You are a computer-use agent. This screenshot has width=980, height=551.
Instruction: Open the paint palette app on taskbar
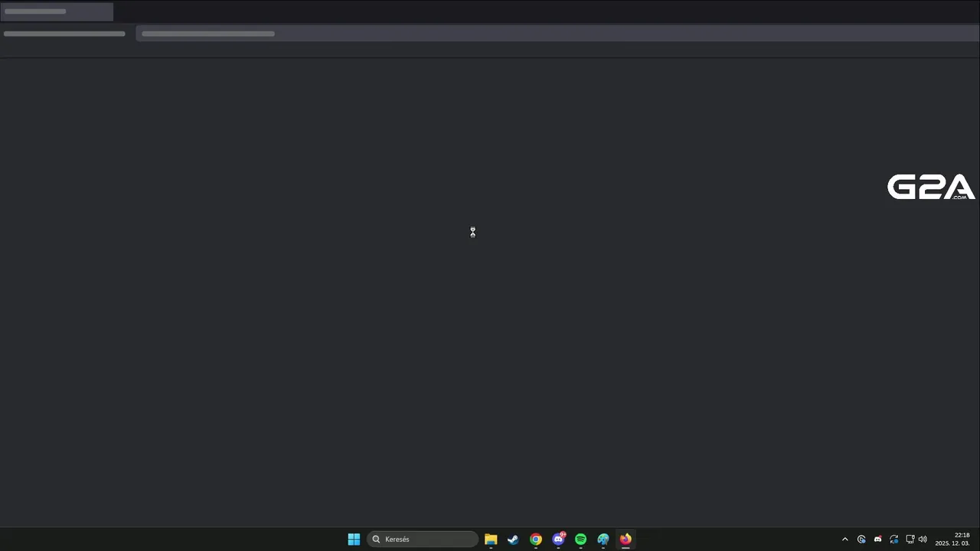click(x=603, y=540)
